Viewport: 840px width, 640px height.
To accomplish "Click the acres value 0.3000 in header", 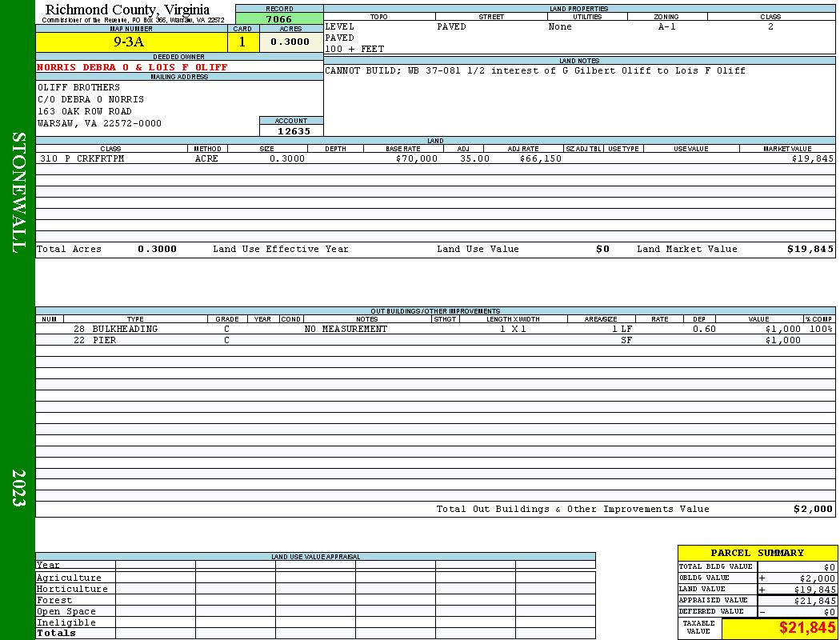I will [x=290, y=42].
